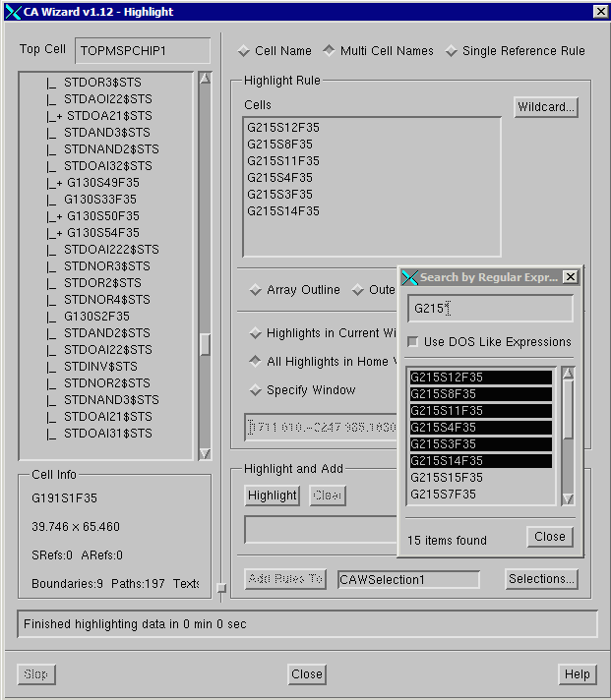Click the CAWSelection1 name field

coord(408,579)
